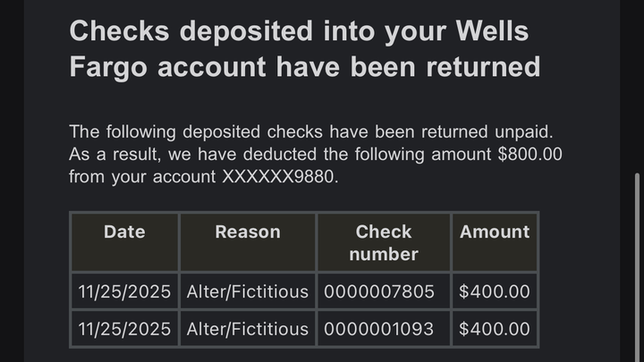
Task: Click the vertical scrollbar on the right
Action: [636, 268]
